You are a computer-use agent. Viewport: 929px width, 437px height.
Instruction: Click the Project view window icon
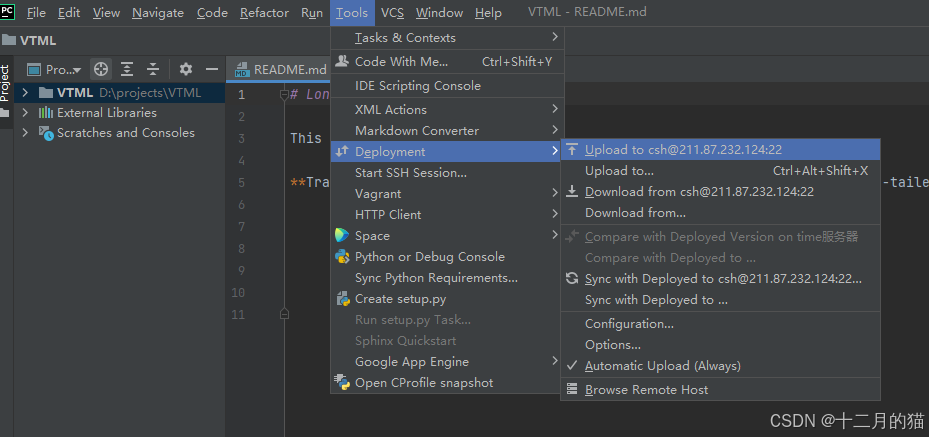34,70
